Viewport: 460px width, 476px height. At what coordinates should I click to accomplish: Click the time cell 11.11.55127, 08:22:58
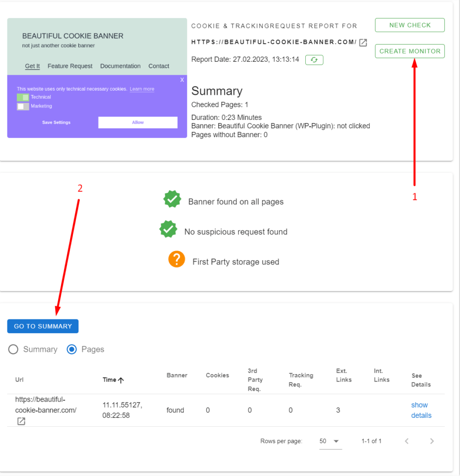point(122,410)
